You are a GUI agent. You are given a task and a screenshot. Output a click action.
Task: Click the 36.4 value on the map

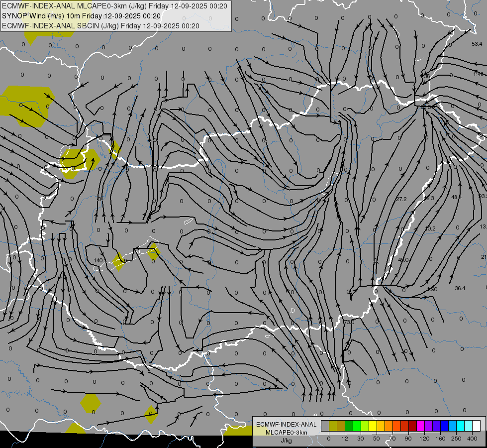(x=460, y=289)
